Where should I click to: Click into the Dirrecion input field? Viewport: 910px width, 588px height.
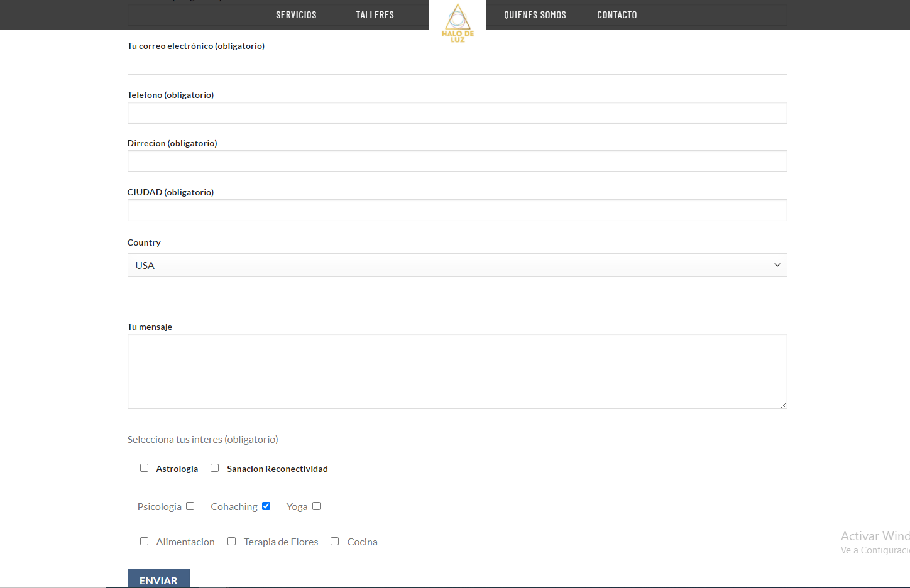(457, 161)
